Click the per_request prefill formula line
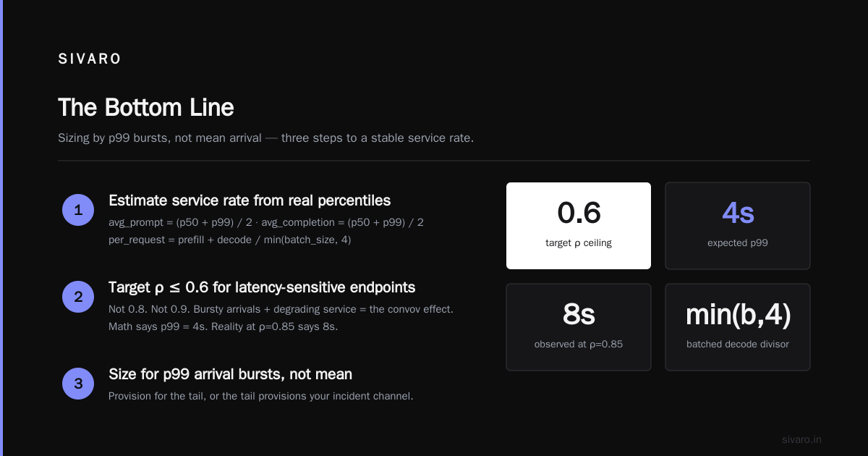868x456 pixels. (229, 240)
